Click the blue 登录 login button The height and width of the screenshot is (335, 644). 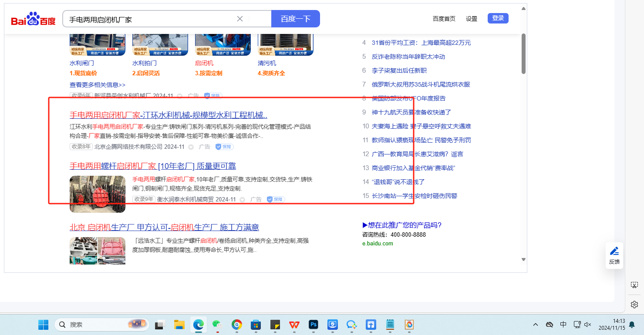498,18
